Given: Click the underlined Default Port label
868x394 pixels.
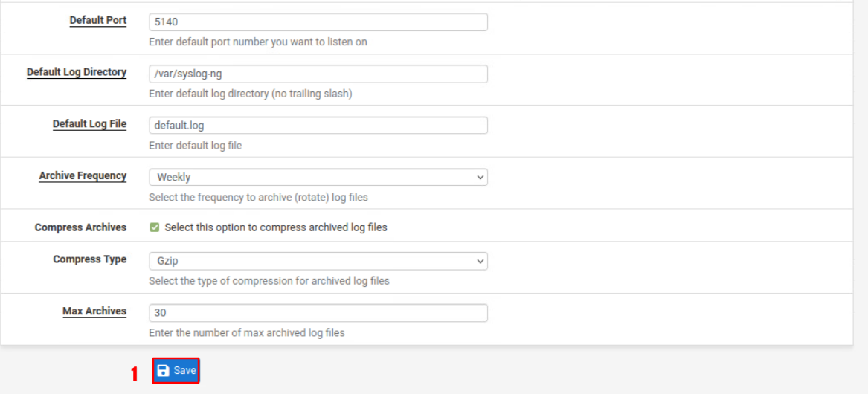Looking at the screenshot, I should click(x=98, y=21).
